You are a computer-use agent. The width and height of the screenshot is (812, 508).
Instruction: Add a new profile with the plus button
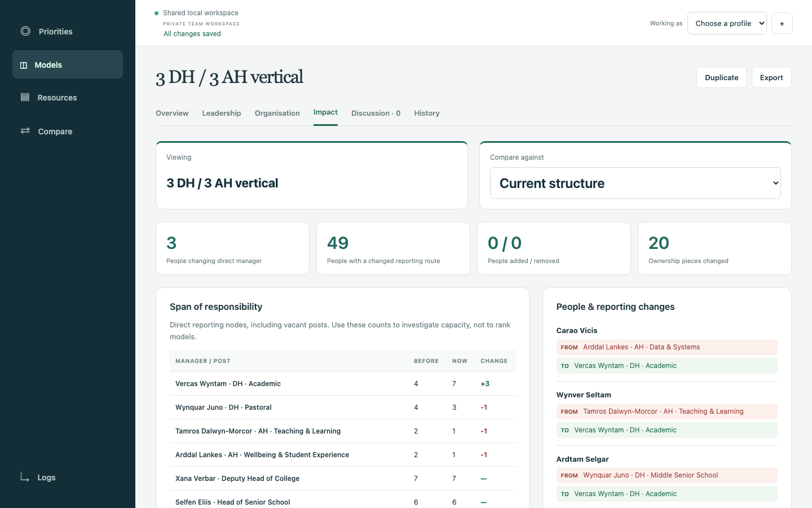coord(782,23)
